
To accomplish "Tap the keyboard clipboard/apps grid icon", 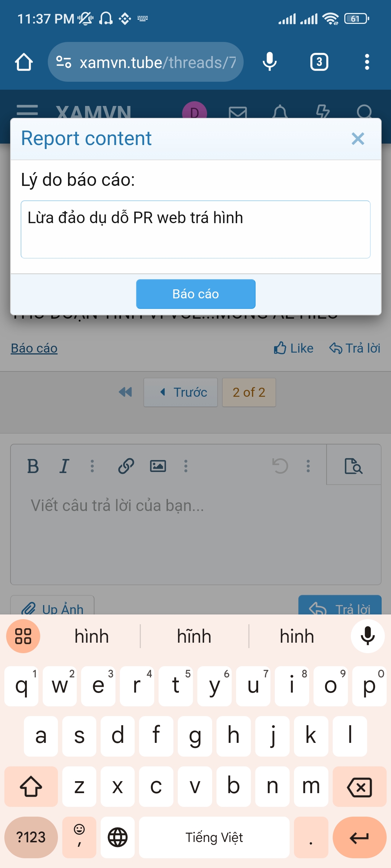I will [x=23, y=636].
